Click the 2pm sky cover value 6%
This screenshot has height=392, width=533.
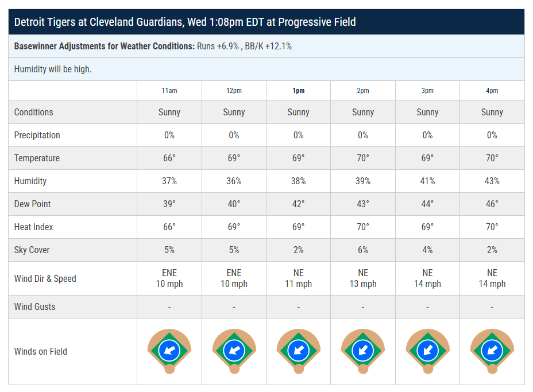pyautogui.click(x=363, y=250)
